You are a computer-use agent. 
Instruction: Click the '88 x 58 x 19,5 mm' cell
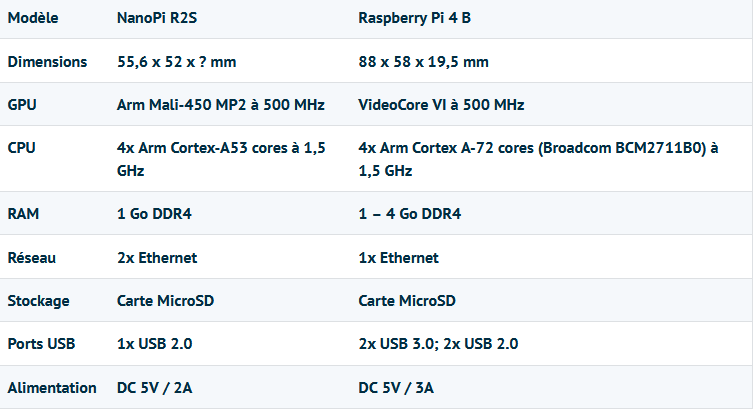(423, 62)
